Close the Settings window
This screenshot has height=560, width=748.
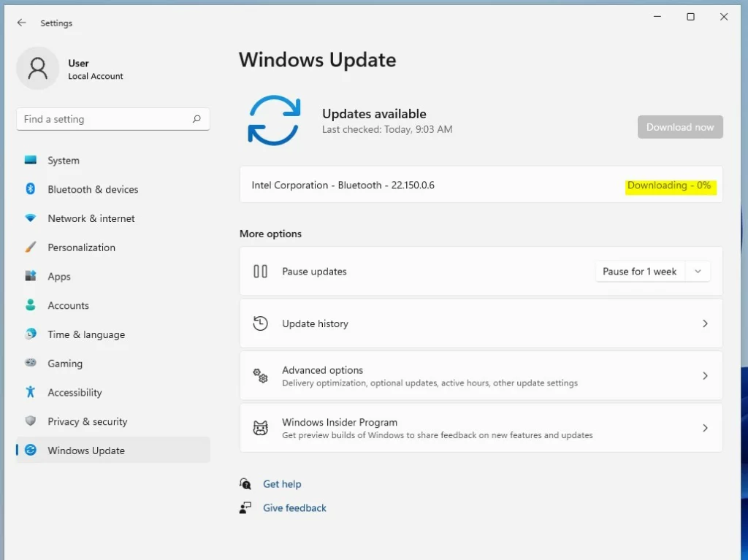click(724, 17)
